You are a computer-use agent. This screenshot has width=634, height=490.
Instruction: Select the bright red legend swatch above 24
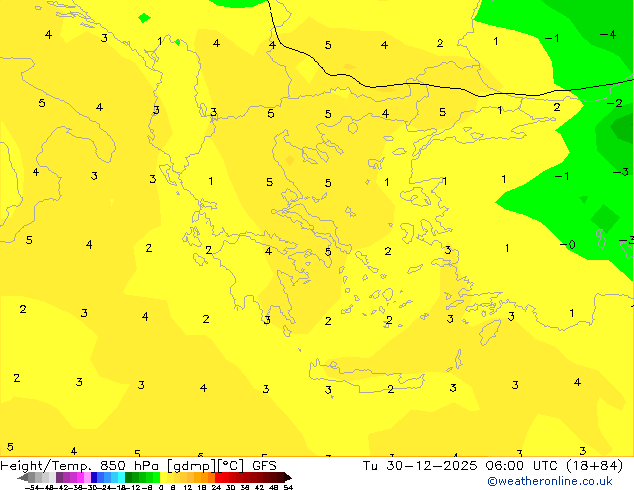tap(218, 477)
